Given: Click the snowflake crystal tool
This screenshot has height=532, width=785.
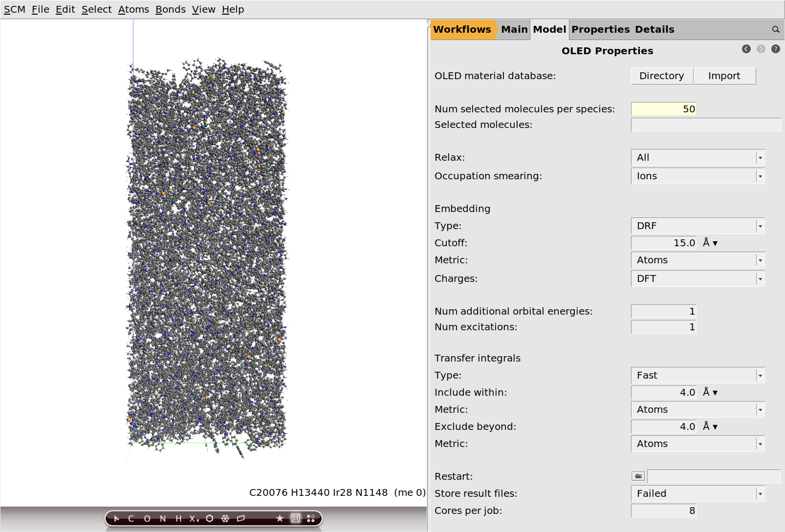Looking at the screenshot, I should [x=225, y=518].
